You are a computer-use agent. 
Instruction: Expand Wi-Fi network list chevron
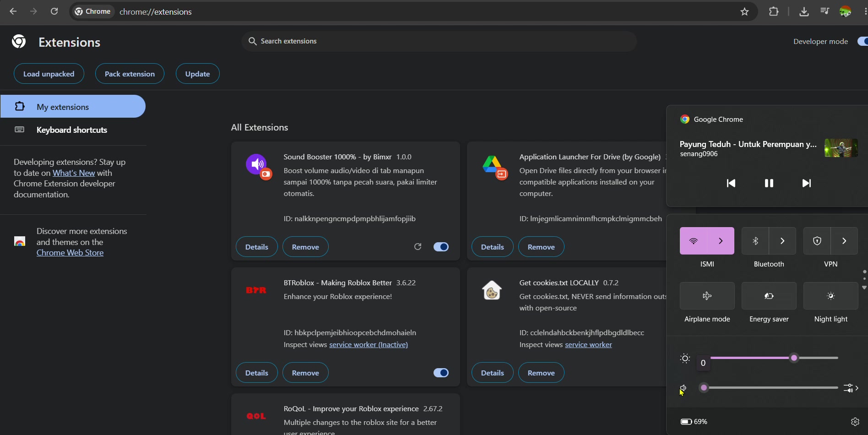point(721,241)
